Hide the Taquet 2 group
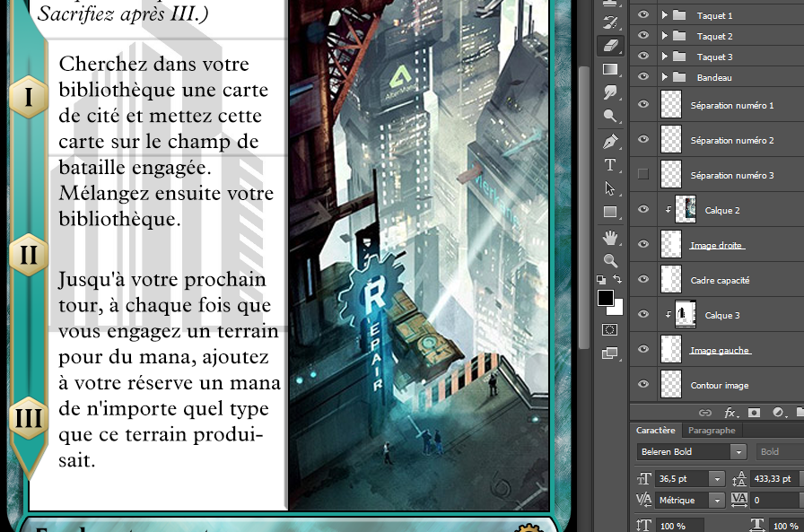The image size is (804, 532). pyautogui.click(x=643, y=35)
